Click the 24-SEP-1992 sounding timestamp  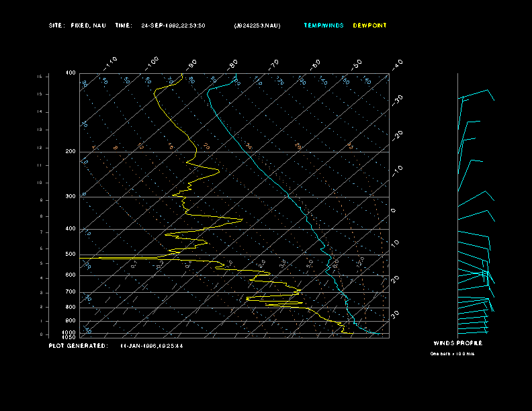173,26
